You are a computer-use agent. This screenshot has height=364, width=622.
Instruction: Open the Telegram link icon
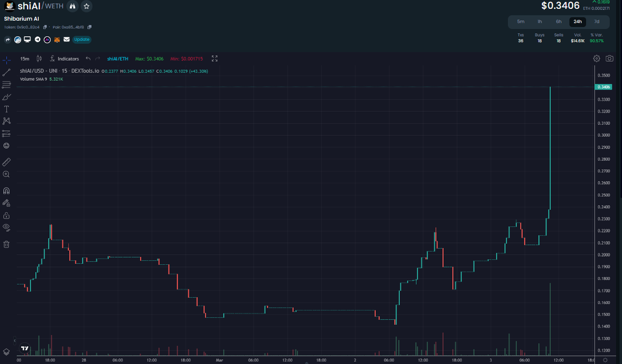[x=37, y=39]
